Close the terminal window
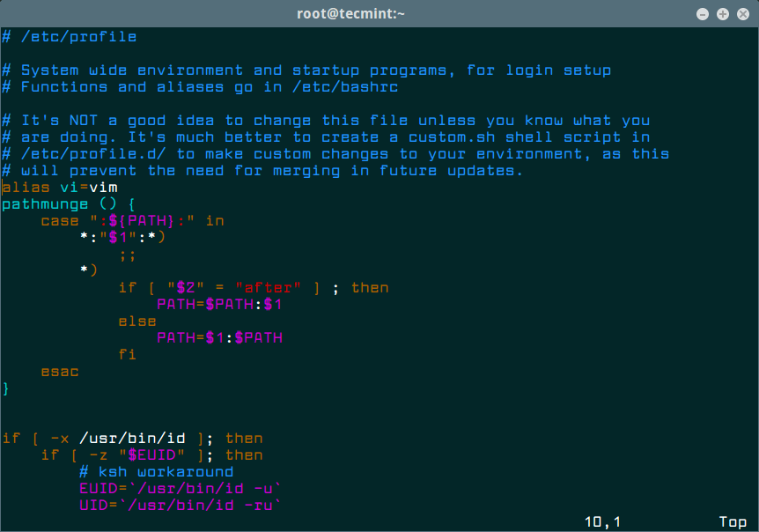Viewport: 759px width, 532px height. pyautogui.click(x=741, y=13)
